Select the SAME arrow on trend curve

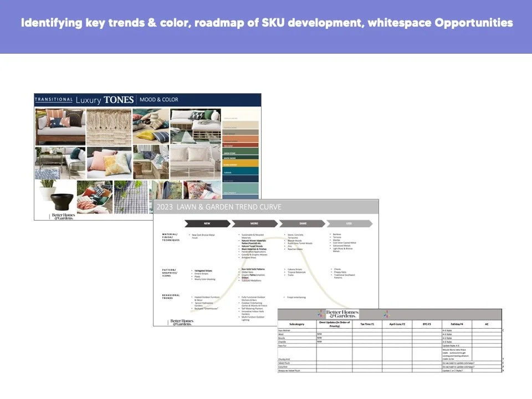click(303, 223)
